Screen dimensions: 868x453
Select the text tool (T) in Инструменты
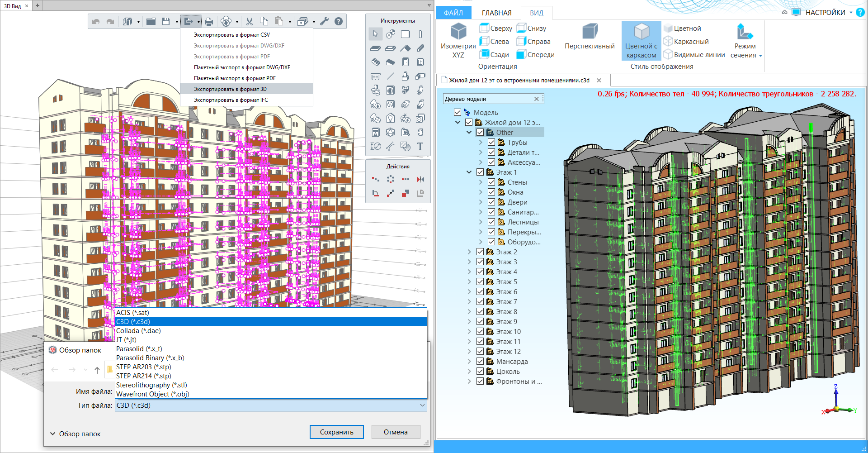420,146
